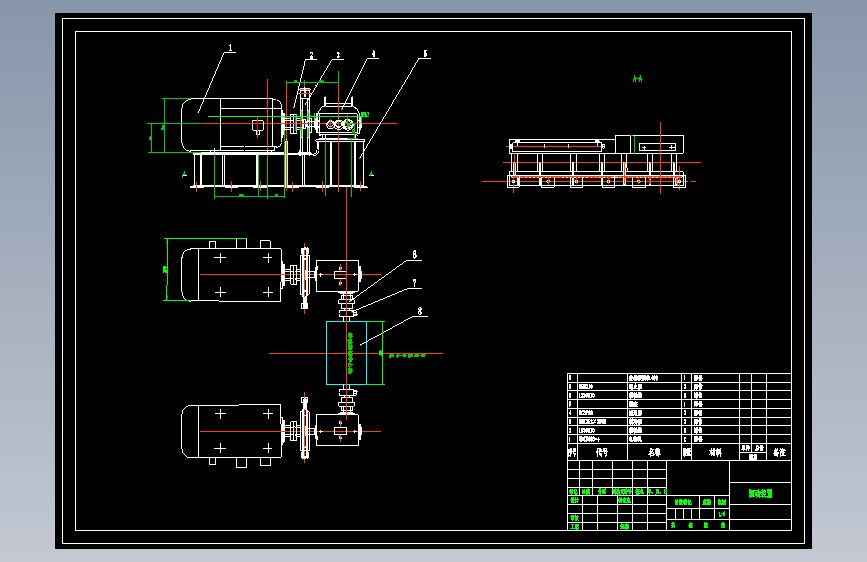The width and height of the screenshot is (867, 562).
Task: Click callout number 7 label
Action: tap(415, 283)
